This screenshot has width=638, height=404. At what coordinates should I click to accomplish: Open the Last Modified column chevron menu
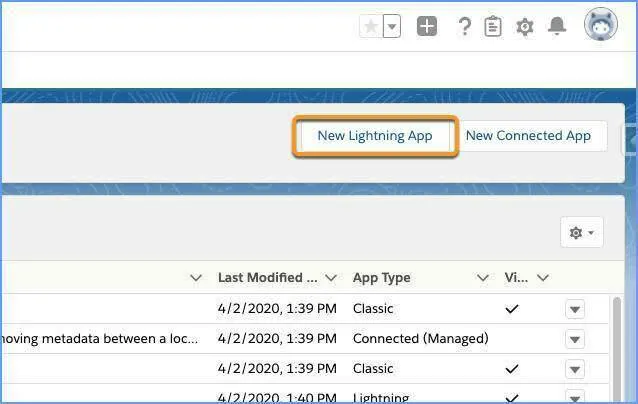pyautogui.click(x=331, y=278)
